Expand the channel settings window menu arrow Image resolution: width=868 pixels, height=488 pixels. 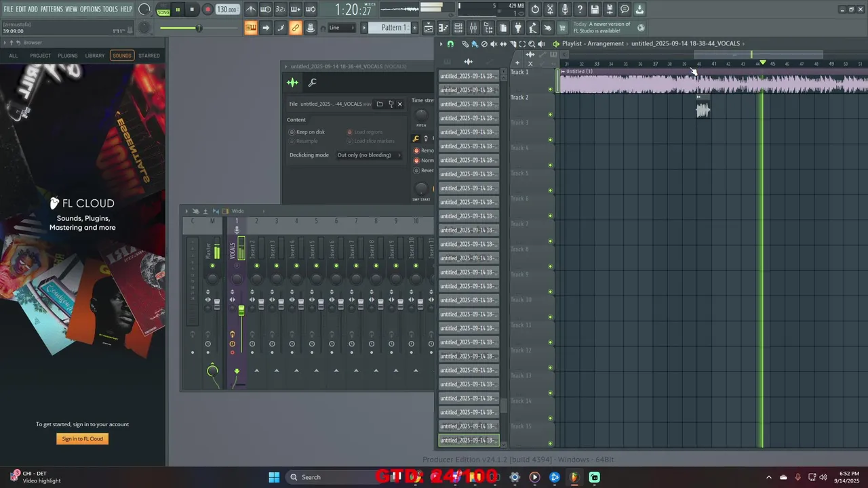tap(286, 66)
